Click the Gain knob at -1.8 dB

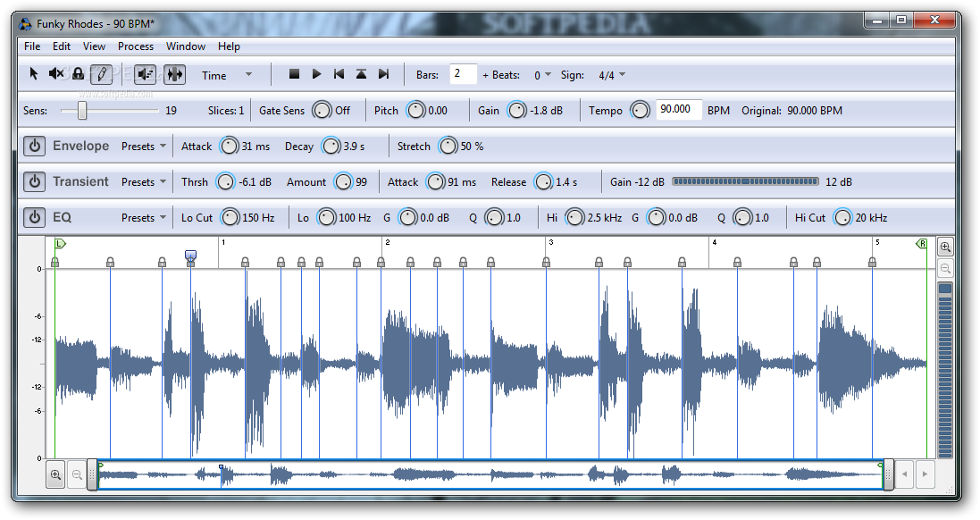coord(517,111)
